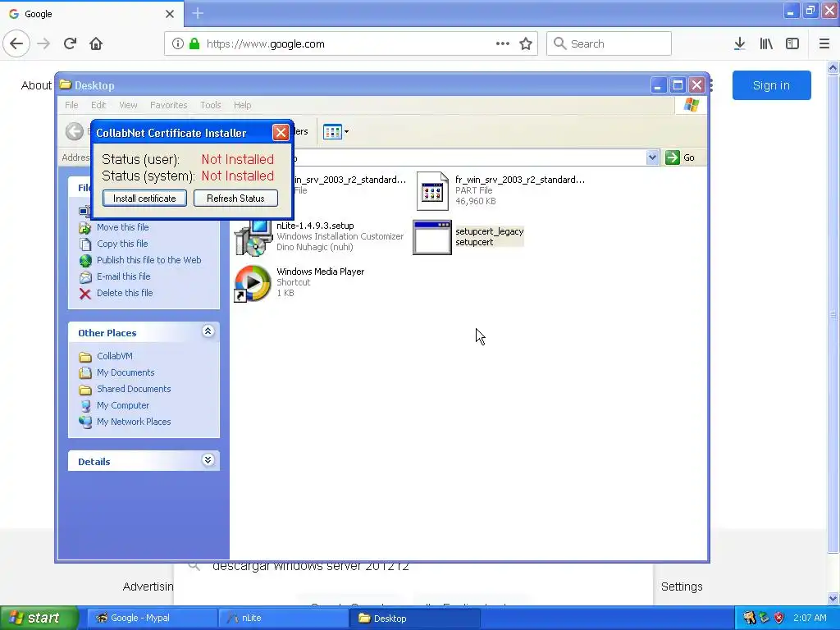Open the Edit menu in Desktop window
The width and height of the screenshot is (840, 630).
(98, 105)
